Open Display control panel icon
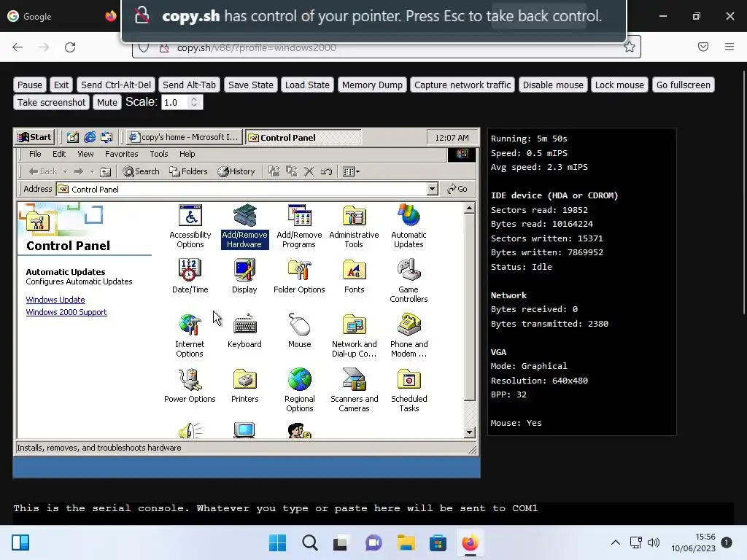This screenshot has width=747, height=560. coord(244,276)
